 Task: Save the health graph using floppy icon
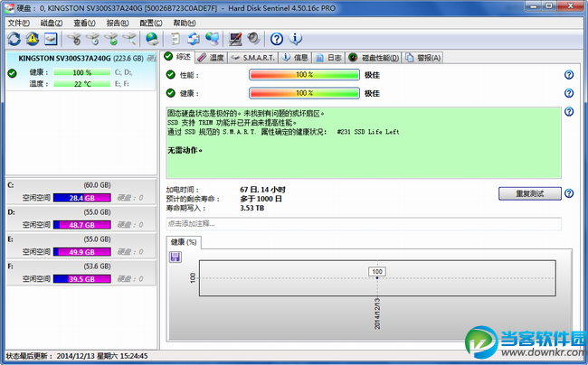click(175, 257)
